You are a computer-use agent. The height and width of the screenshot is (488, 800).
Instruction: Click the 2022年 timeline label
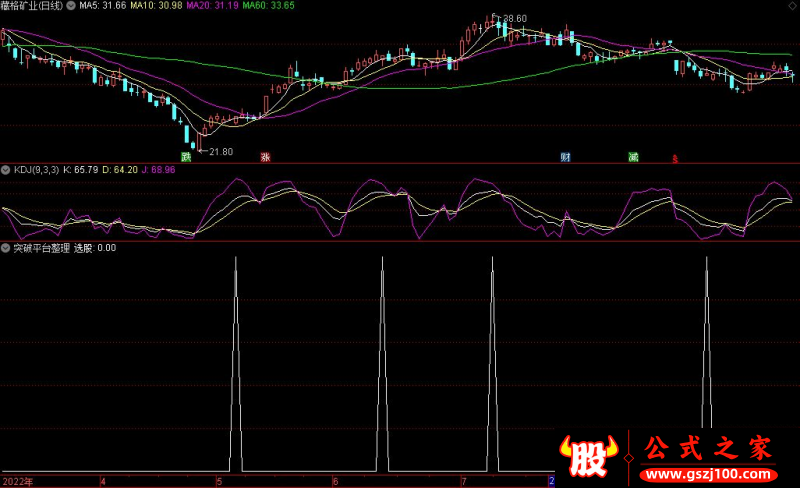point(16,481)
